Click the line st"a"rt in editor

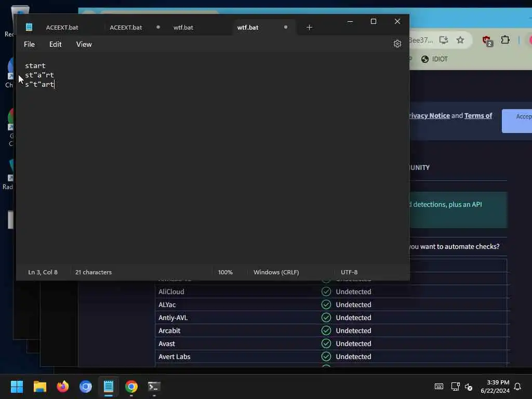(x=39, y=75)
